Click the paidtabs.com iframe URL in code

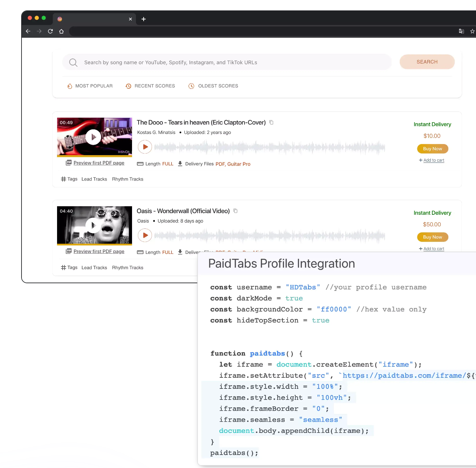tap(404, 375)
